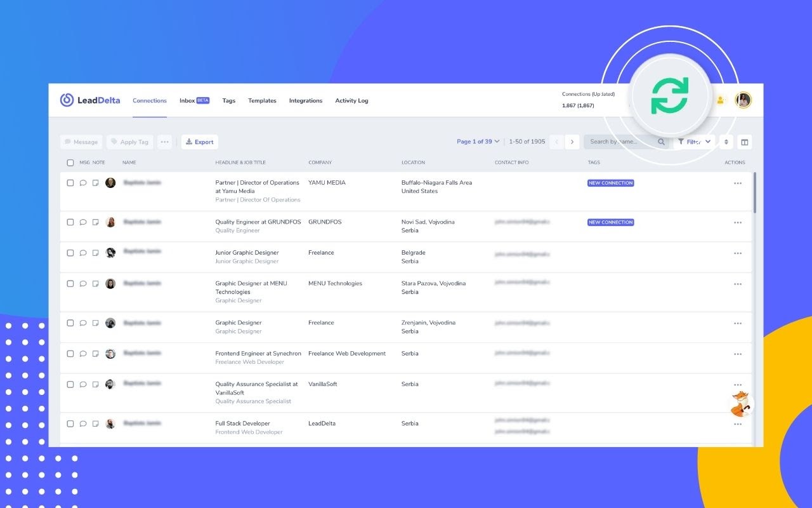This screenshot has width=812, height=508.
Task: Open note for the Synechron row
Action: tap(95, 354)
